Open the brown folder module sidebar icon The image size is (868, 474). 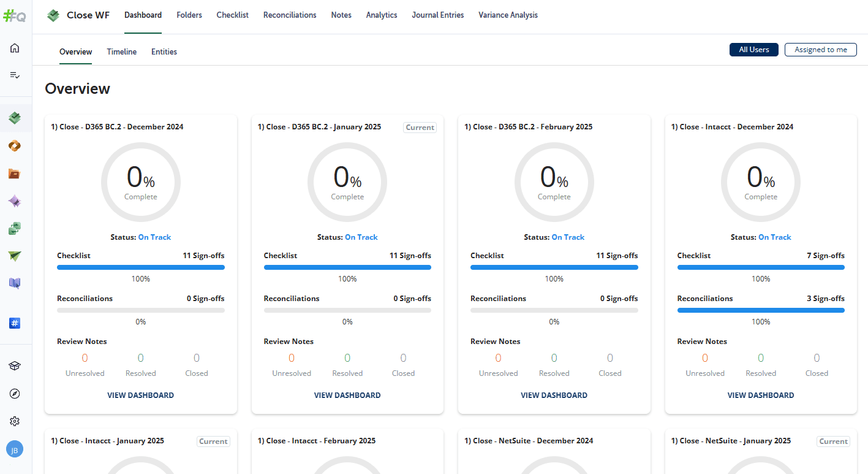tap(15, 174)
